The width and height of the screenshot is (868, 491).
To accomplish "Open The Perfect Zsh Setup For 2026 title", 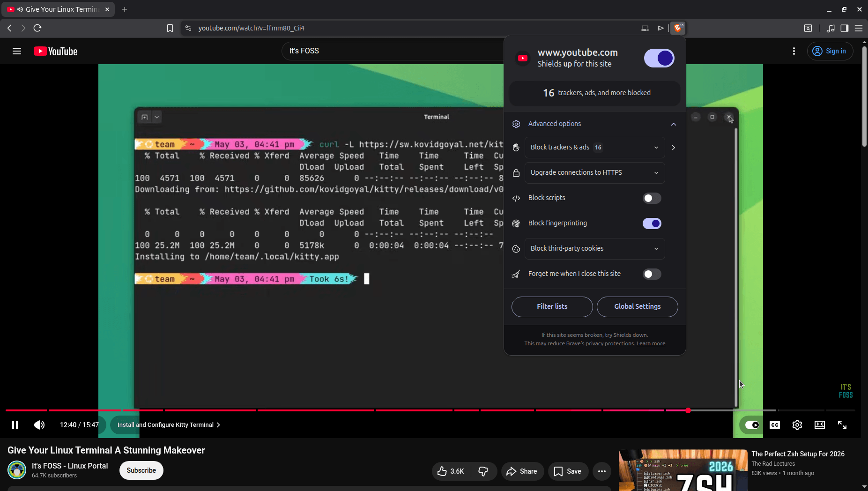I will (x=798, y=454).
